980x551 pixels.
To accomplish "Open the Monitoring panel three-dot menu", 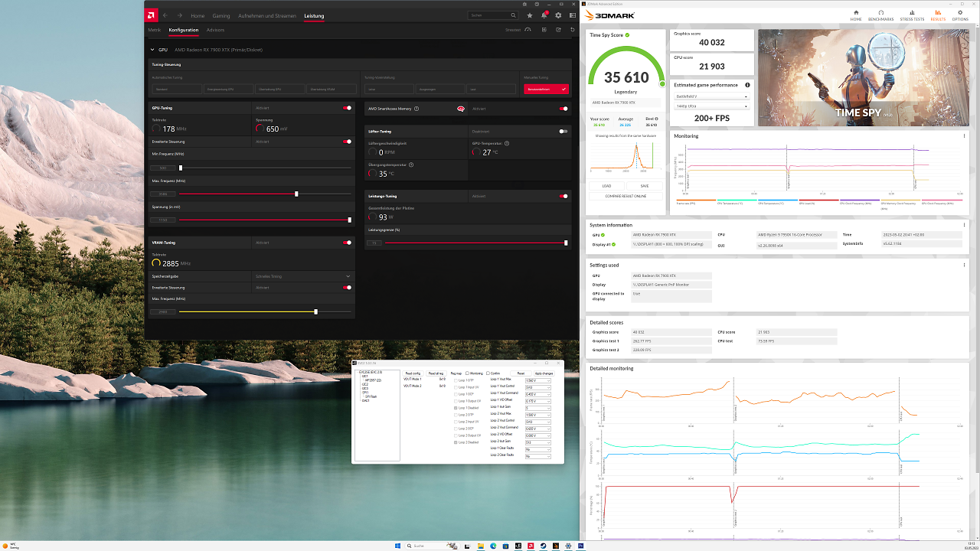I will pyautogui.click(x=964, y=136).
